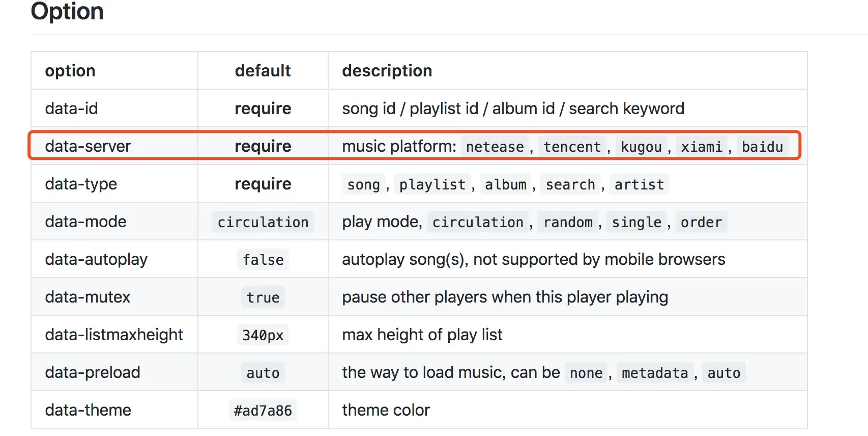Click the tencent platform code tag

pyautogui.click(x=572, y=147)
